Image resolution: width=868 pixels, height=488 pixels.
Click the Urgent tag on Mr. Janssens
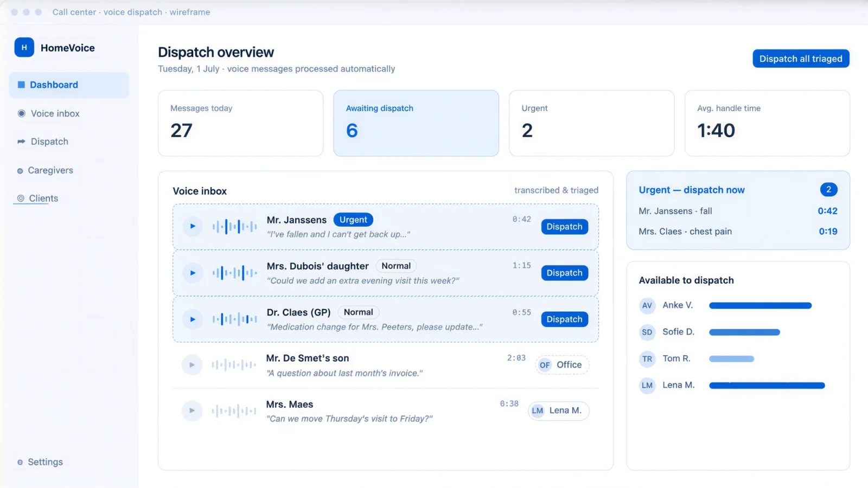click(x=353, y=220)
